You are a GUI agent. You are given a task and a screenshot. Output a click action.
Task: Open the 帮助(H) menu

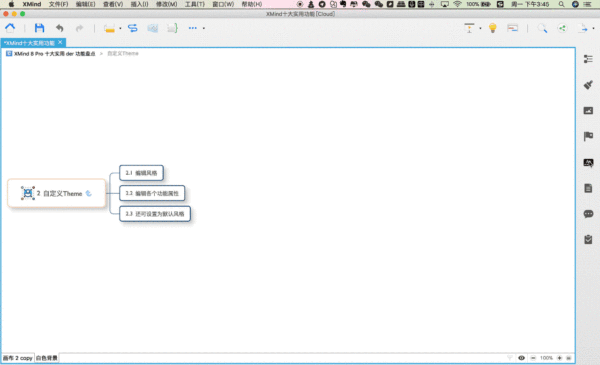point(251,4)
